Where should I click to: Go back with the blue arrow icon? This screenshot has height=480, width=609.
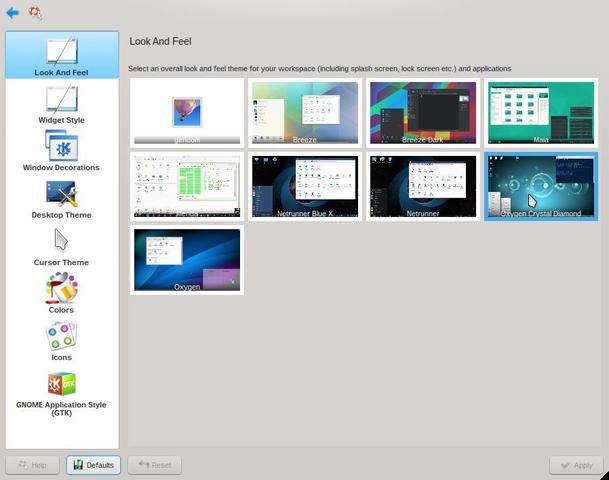coord(13,12)
